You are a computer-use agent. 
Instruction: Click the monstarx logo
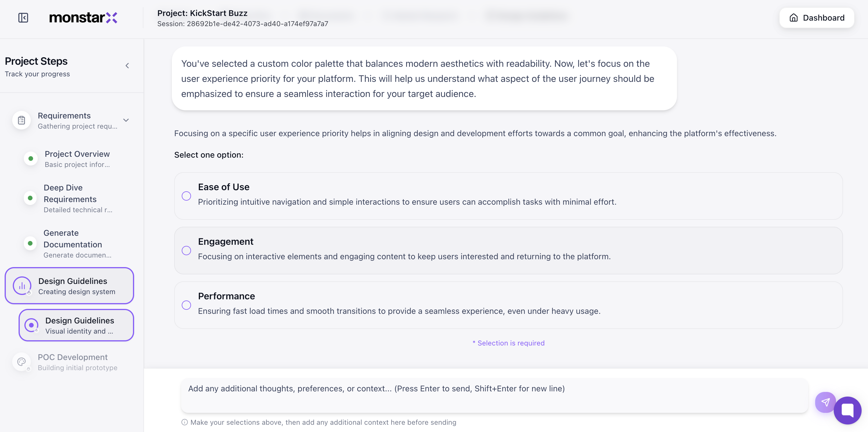(83, 17)
